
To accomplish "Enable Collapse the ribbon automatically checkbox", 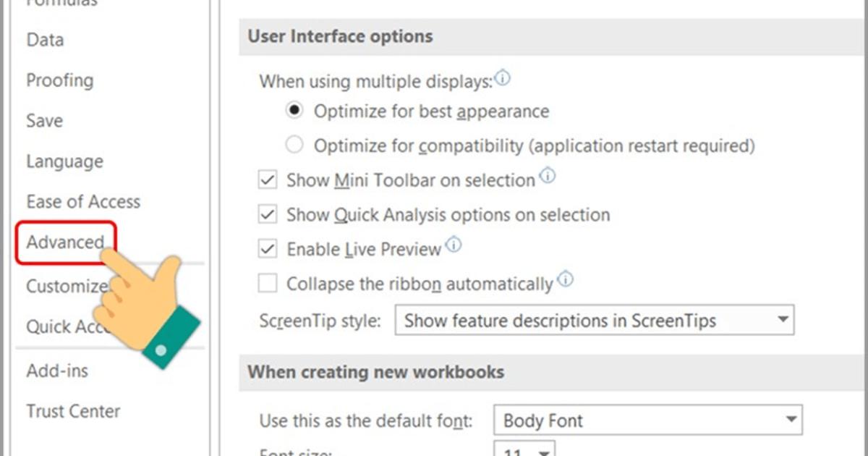I will [268, 284].
